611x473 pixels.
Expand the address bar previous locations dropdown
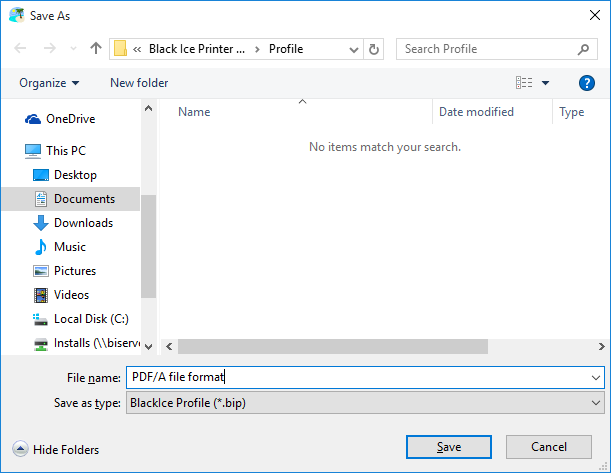click(354, 49)
